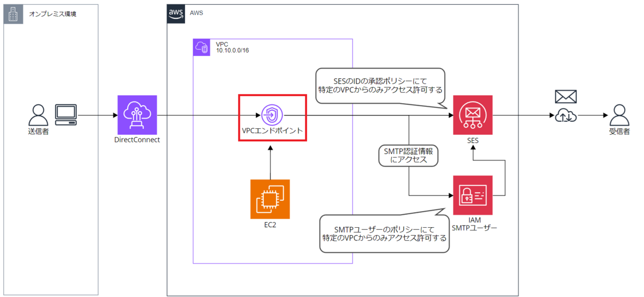The image size is (644, 297).
Task: Select the SES ID authorization policy callout
Action: click(x=380, y=85)
